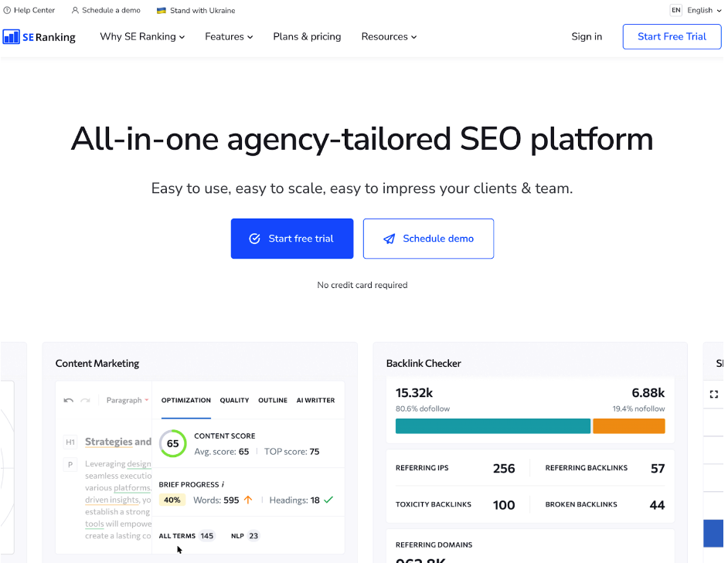Open the Plans & pricing page
The image size is (728, 563).
(307, 36)
